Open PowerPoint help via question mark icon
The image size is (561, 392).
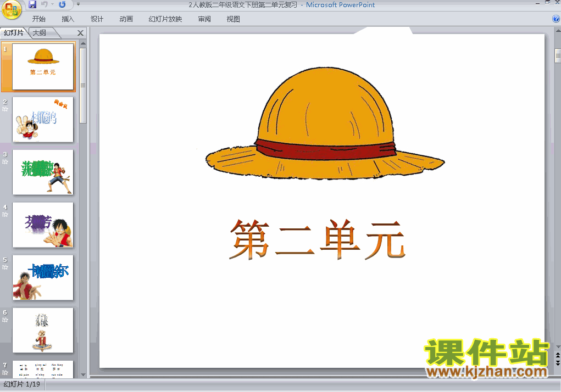click(x=556, y=19)
